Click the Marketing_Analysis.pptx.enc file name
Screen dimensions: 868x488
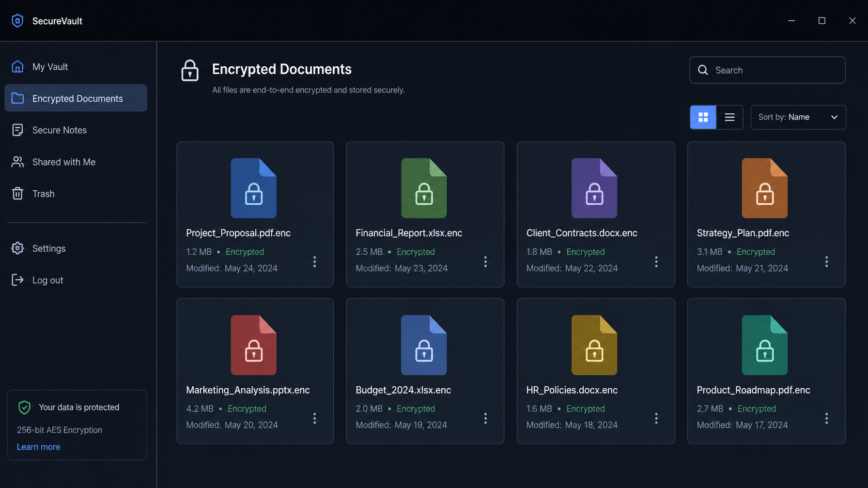[x=248, y=390]
